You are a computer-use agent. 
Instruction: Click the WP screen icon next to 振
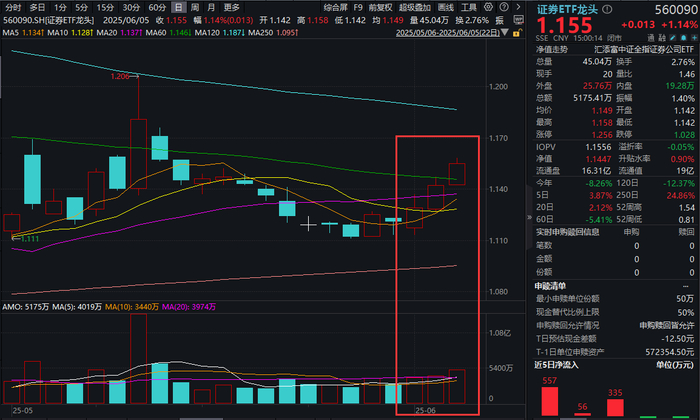pos(518,20)
